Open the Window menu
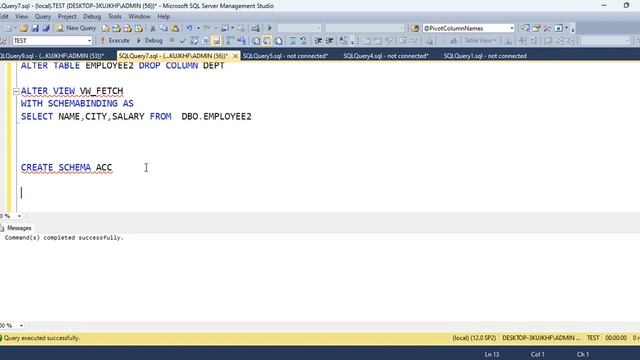Viewport: 640px width, 360px height. tap(140, 16)
